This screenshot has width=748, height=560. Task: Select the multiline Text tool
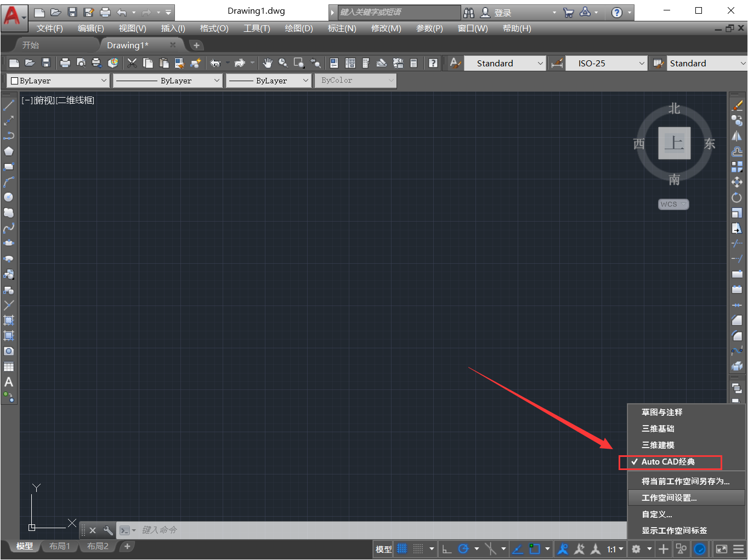9,382
